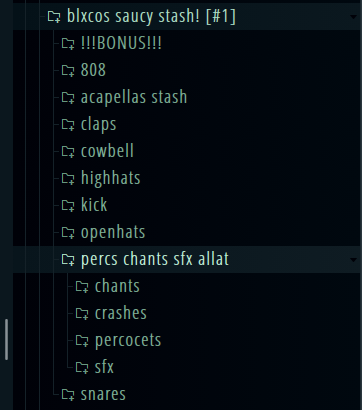Select the percs chants sfx allat label
This screenshot has height=410, width=362.
point(155,259)
